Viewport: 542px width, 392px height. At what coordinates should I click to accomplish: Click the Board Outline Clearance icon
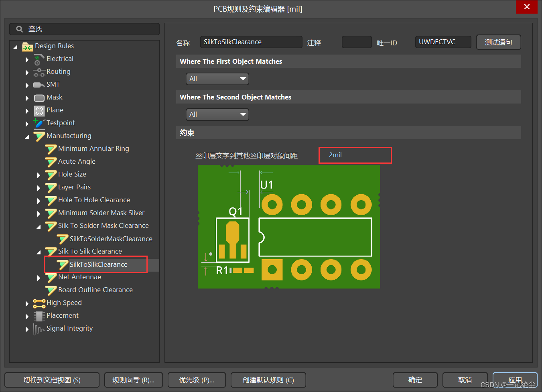tap(51, 290)
